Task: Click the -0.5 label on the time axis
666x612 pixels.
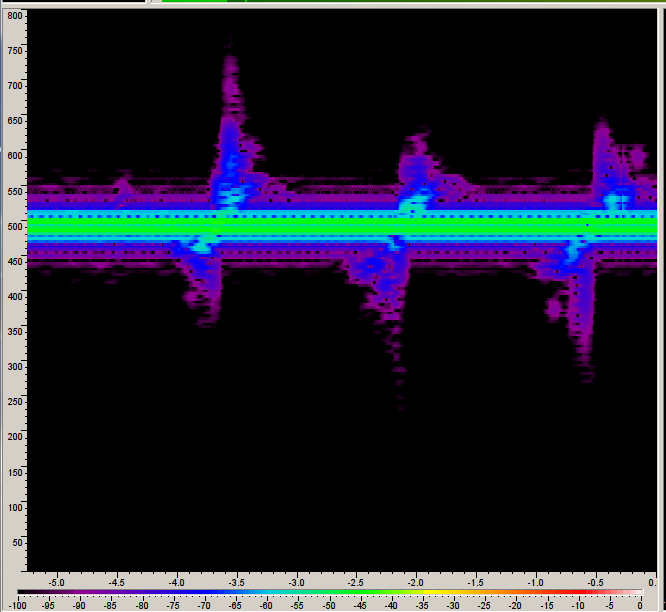Action: (595, 583)
